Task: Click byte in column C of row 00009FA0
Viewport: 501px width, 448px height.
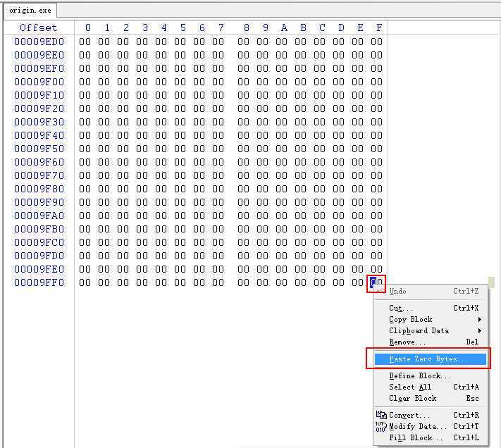Action: (x=319, y=216)
